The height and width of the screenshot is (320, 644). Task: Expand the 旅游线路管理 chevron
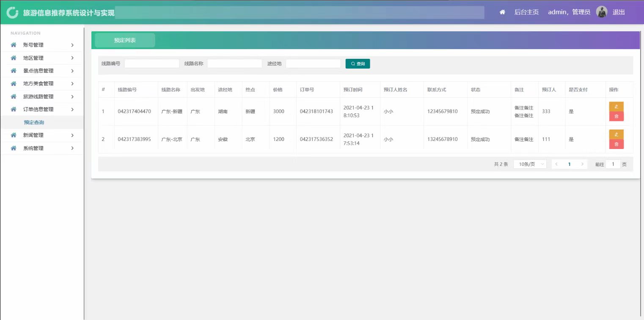(x=72, y=97)
